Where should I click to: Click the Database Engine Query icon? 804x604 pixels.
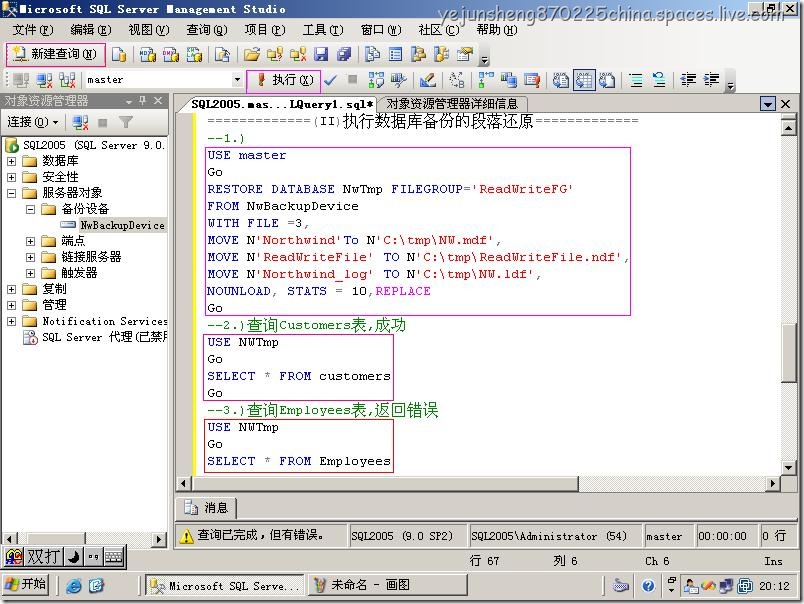[119, 54]
